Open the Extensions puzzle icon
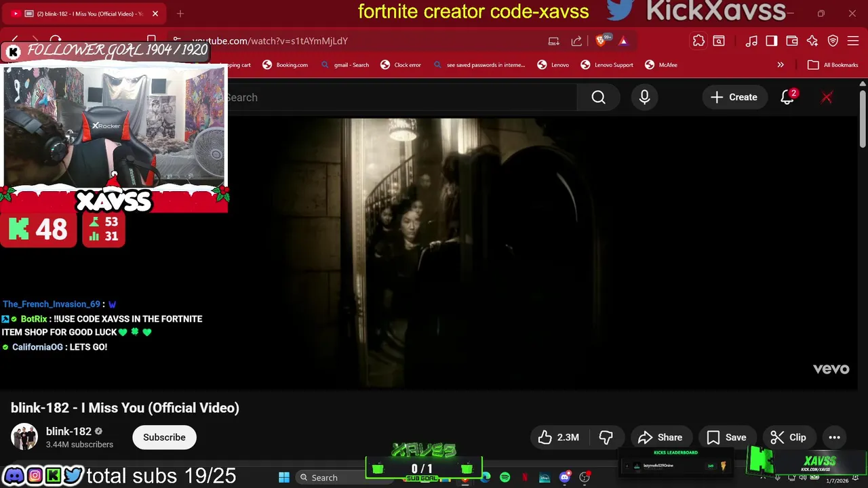 698,41
